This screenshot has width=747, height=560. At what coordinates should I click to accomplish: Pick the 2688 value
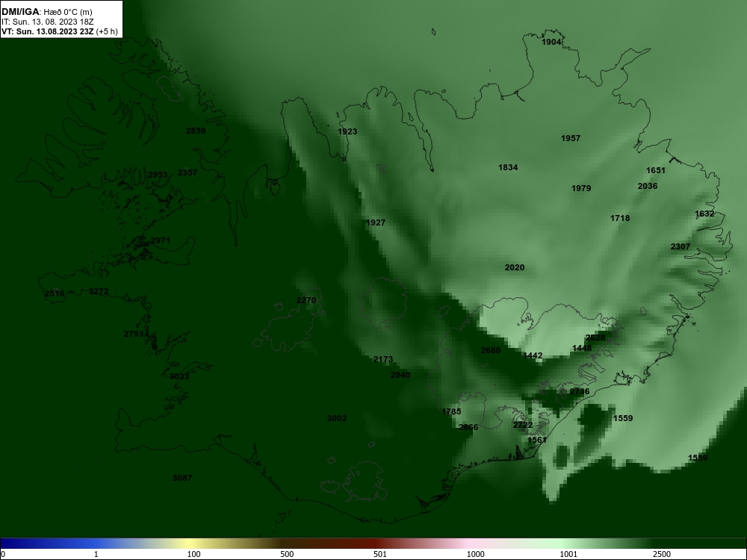point(491,350)
